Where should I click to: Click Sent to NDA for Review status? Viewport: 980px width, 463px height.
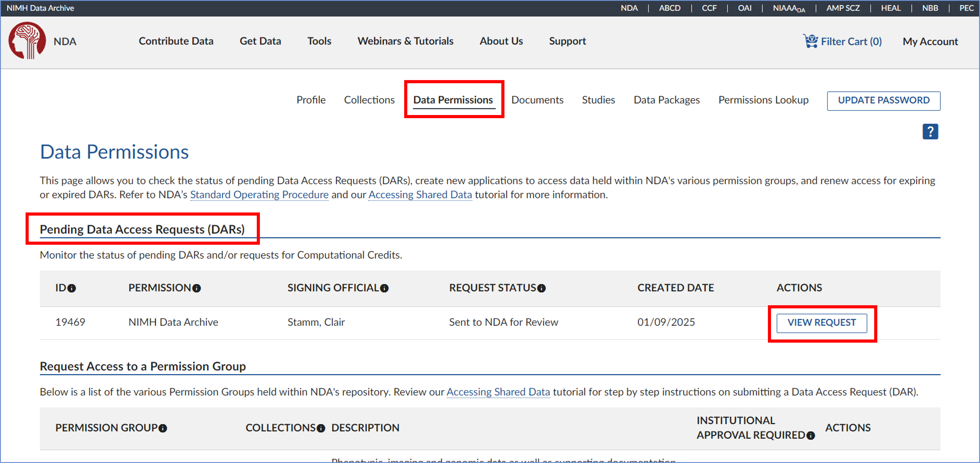coord(503,322)
